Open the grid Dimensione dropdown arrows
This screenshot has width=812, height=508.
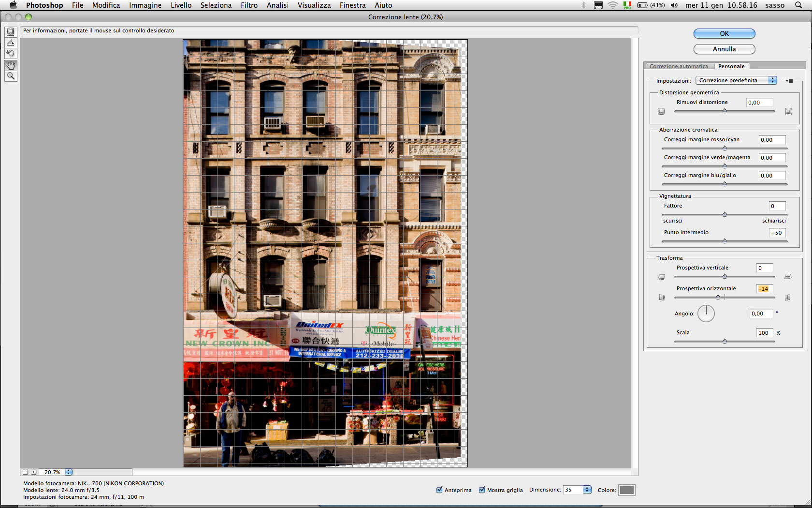pyautogui.click(x=587, y=490)
